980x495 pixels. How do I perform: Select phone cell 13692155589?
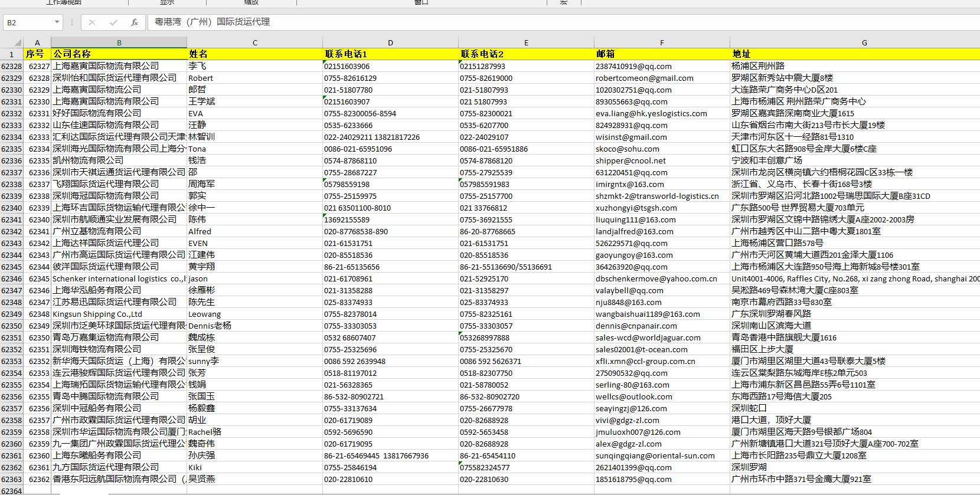pyautogui.click(x=390, y=219)
